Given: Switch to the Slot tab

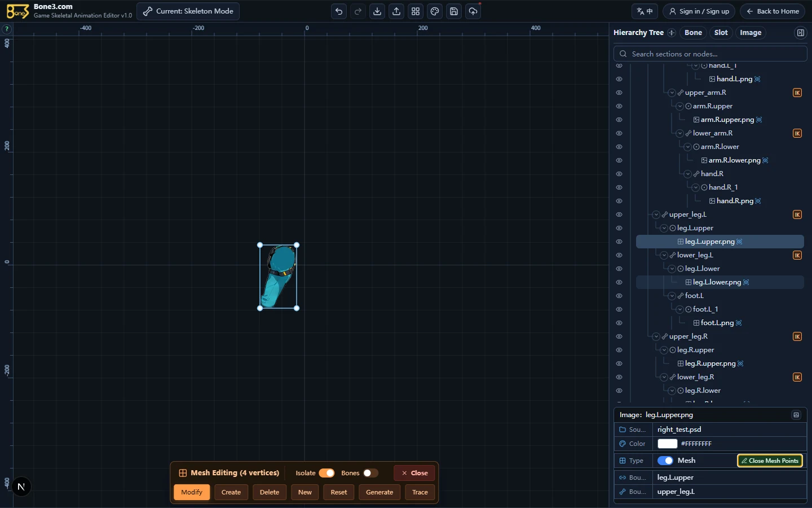Looking at the screenshot, I should 721,33.
